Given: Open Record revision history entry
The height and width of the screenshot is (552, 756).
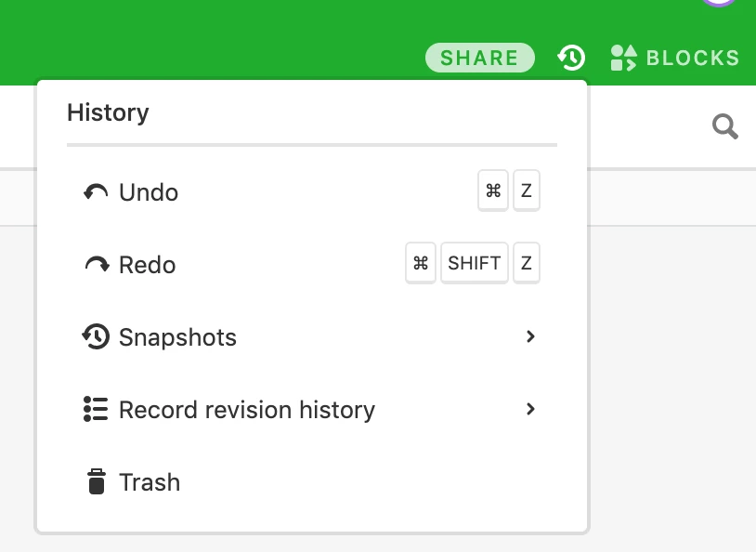Looking at the screenshot, I should pyautogui.click(x=312, y=409).
